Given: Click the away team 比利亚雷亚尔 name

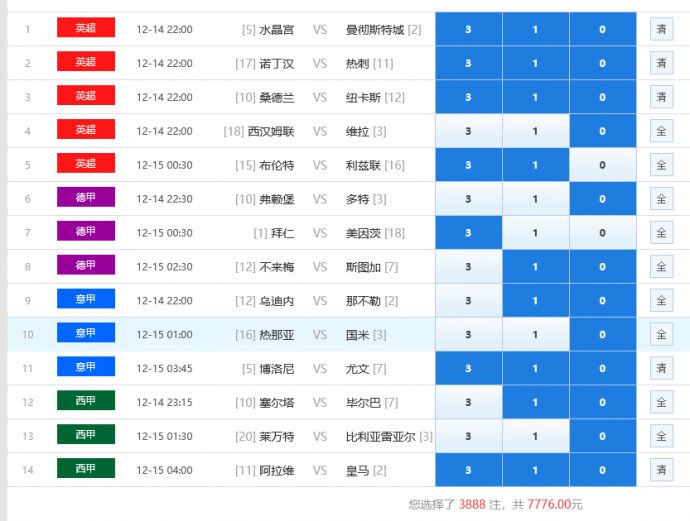Looking at the screenshot, I should [381, 436].
